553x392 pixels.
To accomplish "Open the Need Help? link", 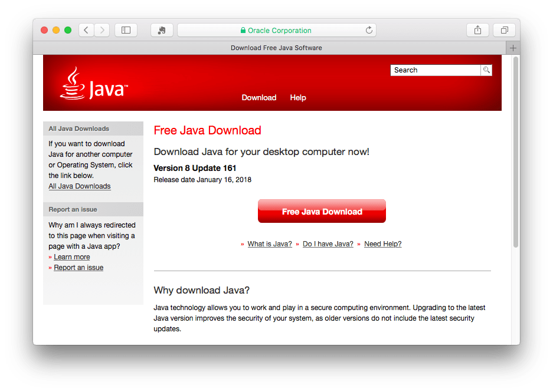I will click(x=383, y=243).
